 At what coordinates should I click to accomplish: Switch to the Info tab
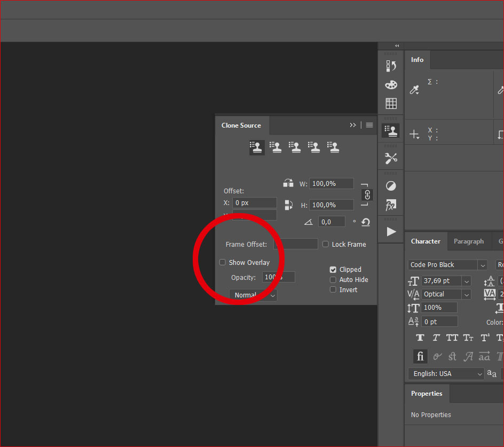coord(417,60)
